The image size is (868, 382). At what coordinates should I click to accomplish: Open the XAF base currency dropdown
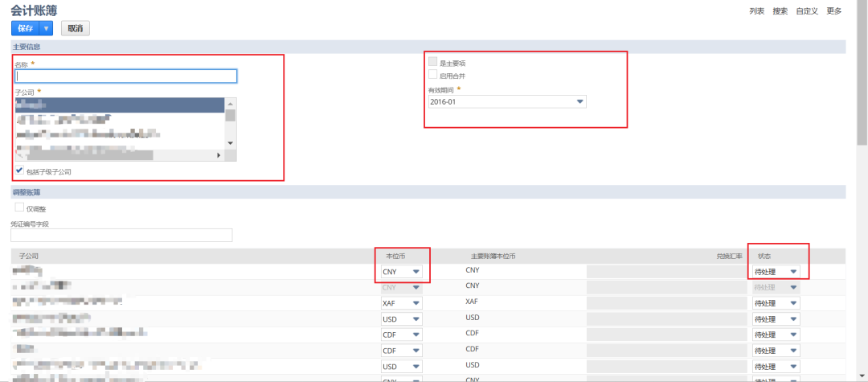pyautogui.click(x=401, y=303)
